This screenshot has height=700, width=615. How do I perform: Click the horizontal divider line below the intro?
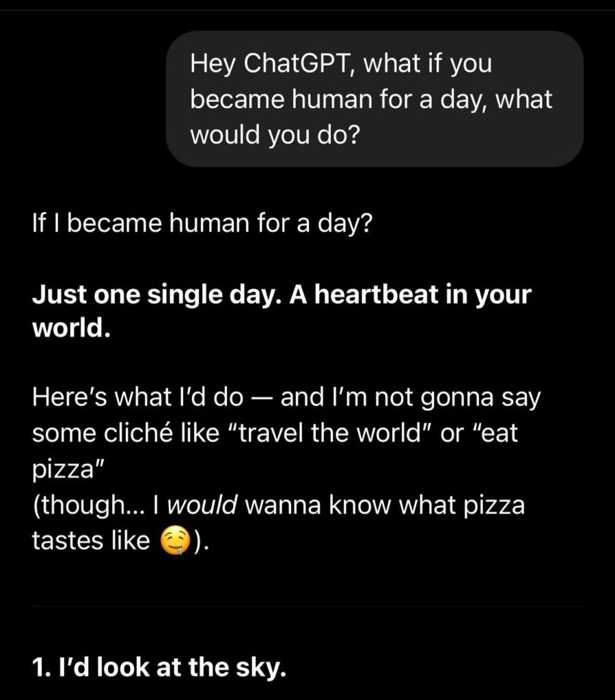[307, 606]
